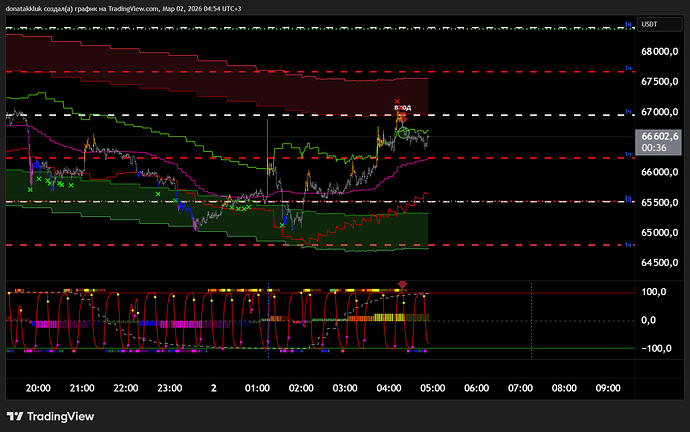Click the green circle entry marker

402,130
